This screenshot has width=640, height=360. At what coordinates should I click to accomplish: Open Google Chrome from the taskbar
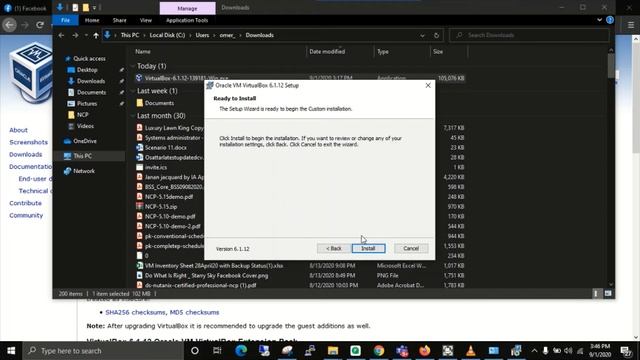(x=379, y=351)
